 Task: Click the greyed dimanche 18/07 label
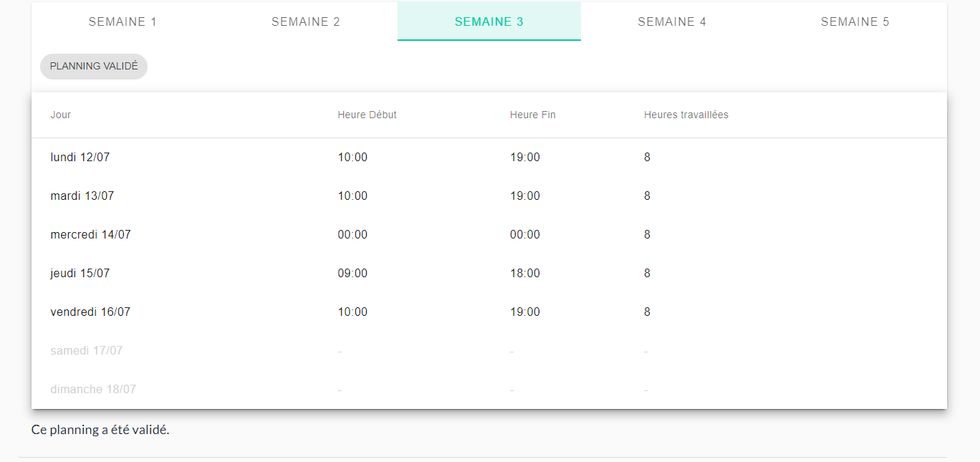93,389
